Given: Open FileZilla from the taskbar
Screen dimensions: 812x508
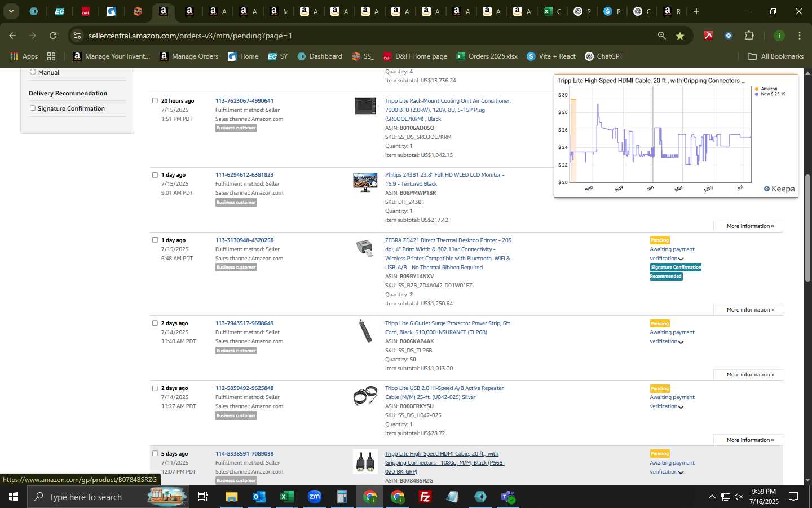Looking at the screenshot, I should click(425, 497).
